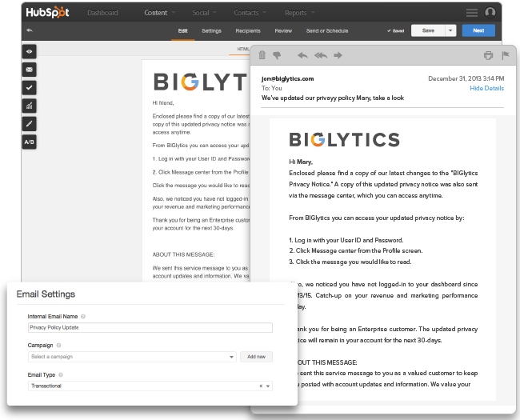520x420 pixels.
Task: Open the Email Type dropdown
Action: [x=150, y=386]
